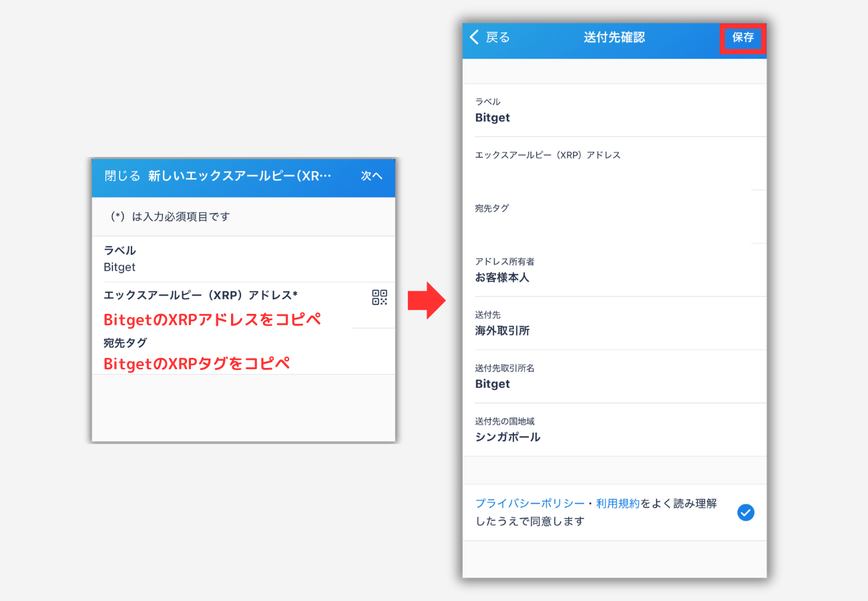
Task: Select the ラベル field containing Bitget
Action: point(244,259)
